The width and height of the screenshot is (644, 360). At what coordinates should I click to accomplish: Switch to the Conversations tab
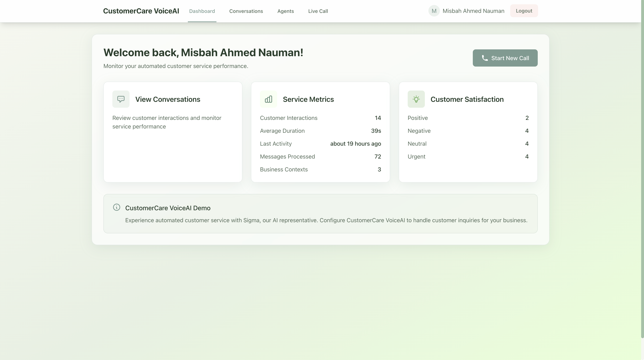click(246, 11)
